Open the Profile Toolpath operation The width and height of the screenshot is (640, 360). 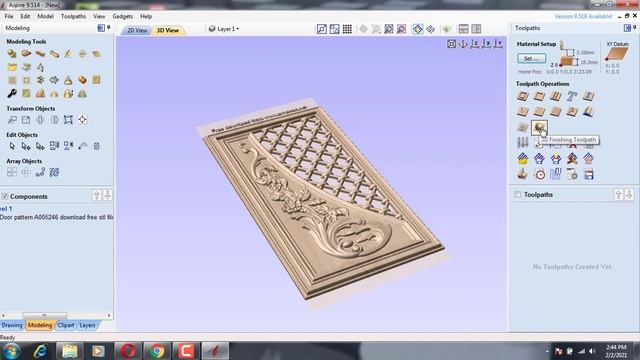522,96
